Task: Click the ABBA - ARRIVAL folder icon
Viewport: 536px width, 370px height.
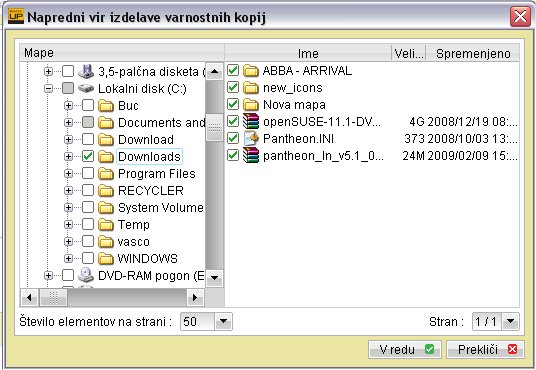Action: pyautogui.click(x=251, y=71)
